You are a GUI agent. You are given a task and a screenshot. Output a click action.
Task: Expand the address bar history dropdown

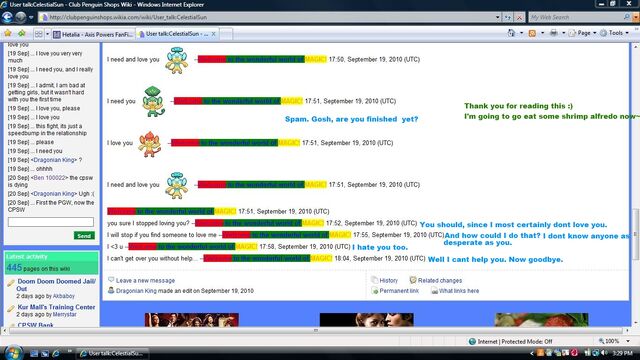point(498,18)
